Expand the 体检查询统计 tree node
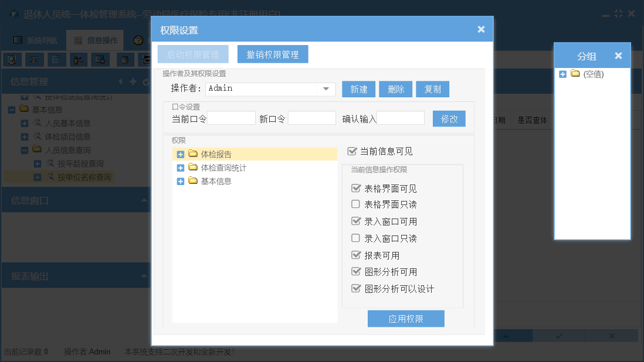This screenshot has height=362, width=644. [x=181, y=168]
